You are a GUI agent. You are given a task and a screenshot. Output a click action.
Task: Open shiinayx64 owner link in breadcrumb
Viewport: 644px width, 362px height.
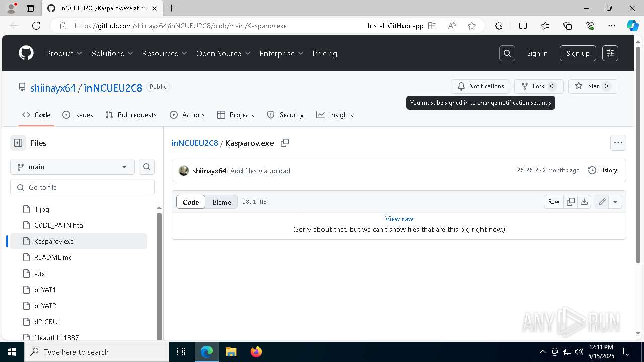coord(53,88)
